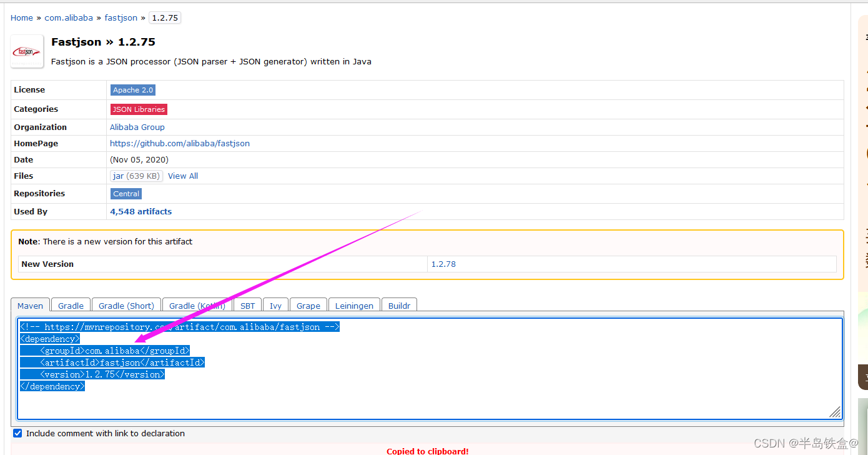Click the textarea resize grip handle

tap(835, 412)
